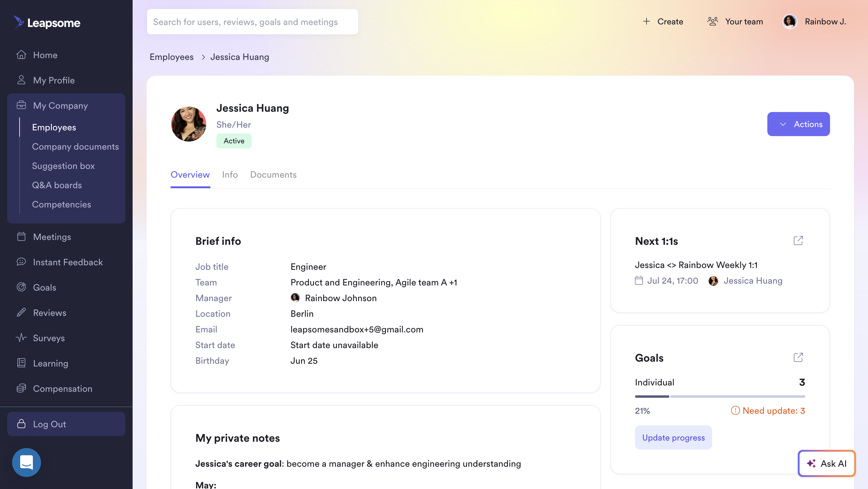This screenshot has width=868, height=489.
Task: Expand the Actions dropdown button
Action: click(798, 124)
